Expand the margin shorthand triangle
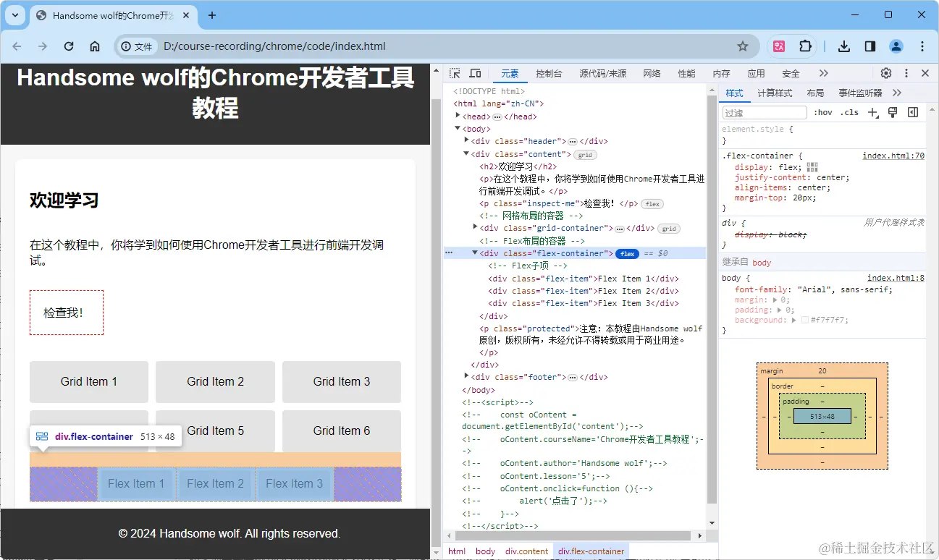939x560 pixels. click(x=776, y=300)
